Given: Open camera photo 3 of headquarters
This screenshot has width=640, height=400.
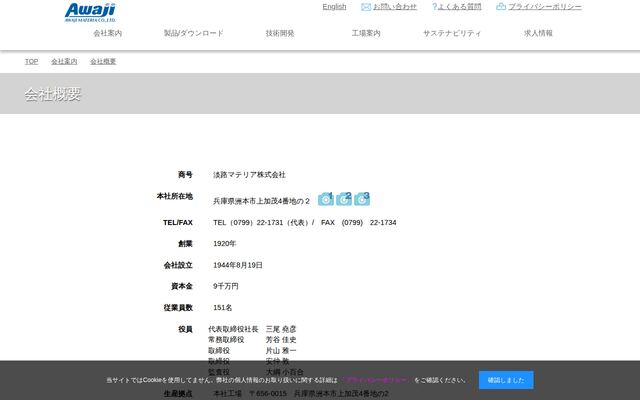Looking at the screenshot, I should (362, 199).
